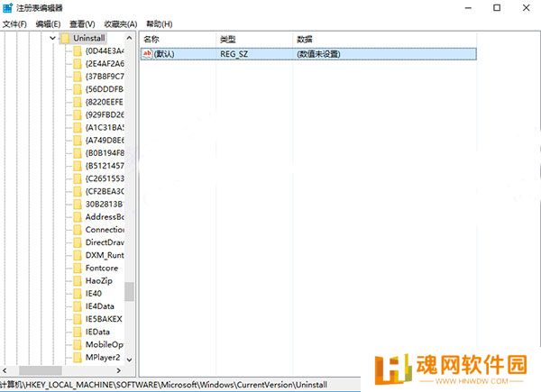Click folder icon of {8220EEFE key
The image size is (541, 392).
[78, 102]
